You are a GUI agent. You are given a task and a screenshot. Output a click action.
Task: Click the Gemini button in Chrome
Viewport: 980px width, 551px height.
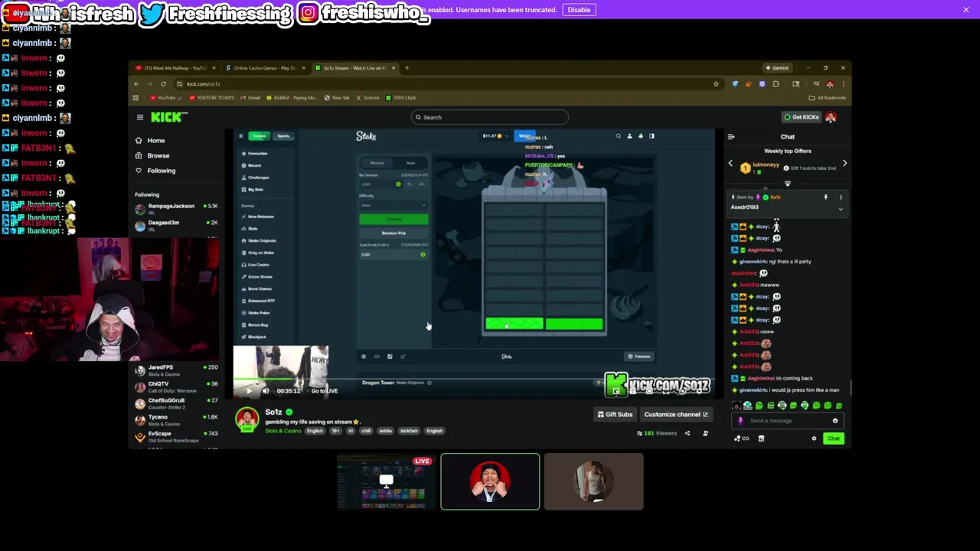pyautogui.click(x=777, y=68)
